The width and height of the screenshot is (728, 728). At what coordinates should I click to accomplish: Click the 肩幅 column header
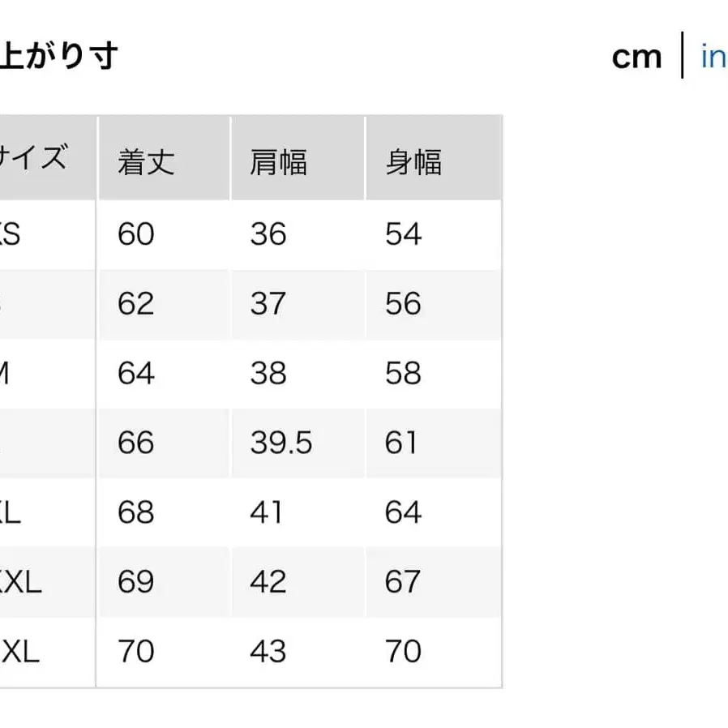[x=281, y=161]
